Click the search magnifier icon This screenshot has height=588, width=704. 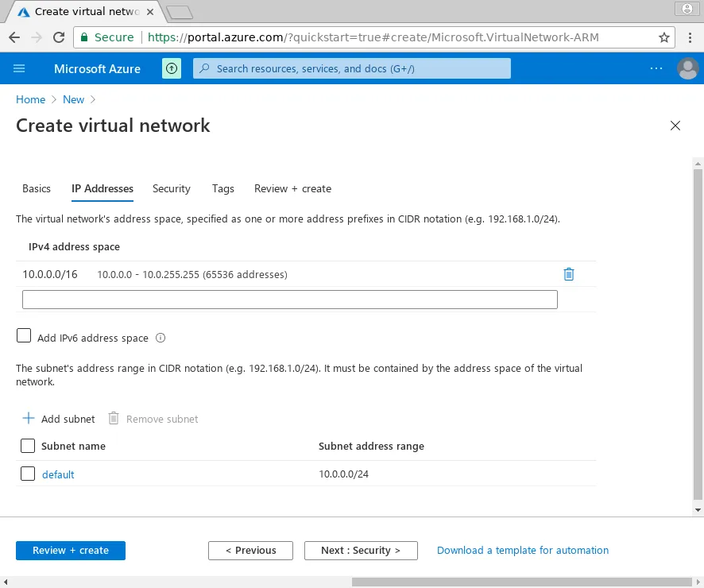[204, 68]
